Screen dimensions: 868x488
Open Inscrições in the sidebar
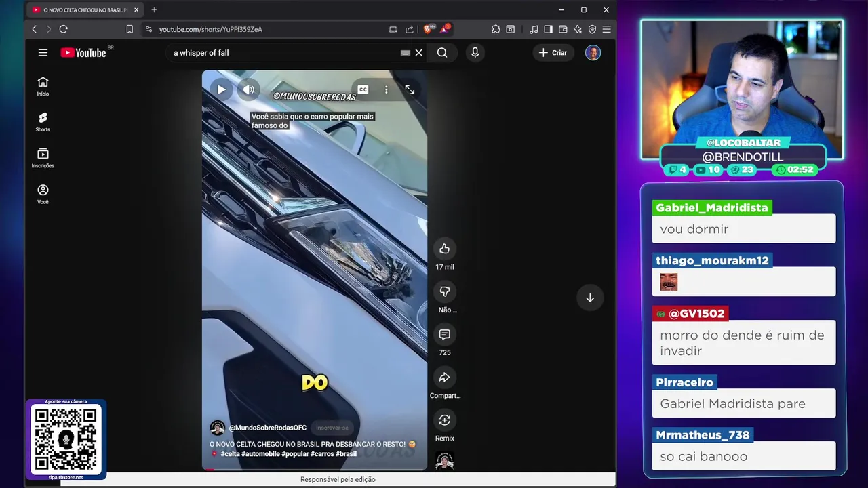tap(43, 158)
